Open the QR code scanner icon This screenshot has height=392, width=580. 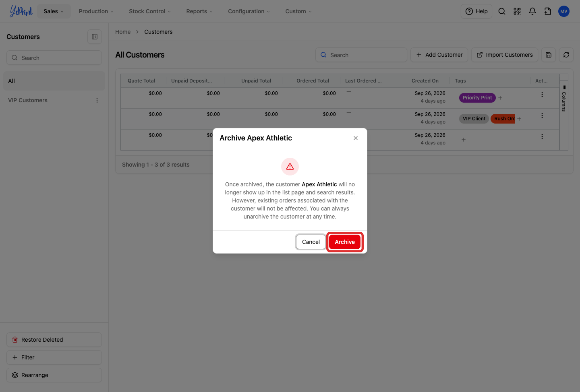point(517,11)
